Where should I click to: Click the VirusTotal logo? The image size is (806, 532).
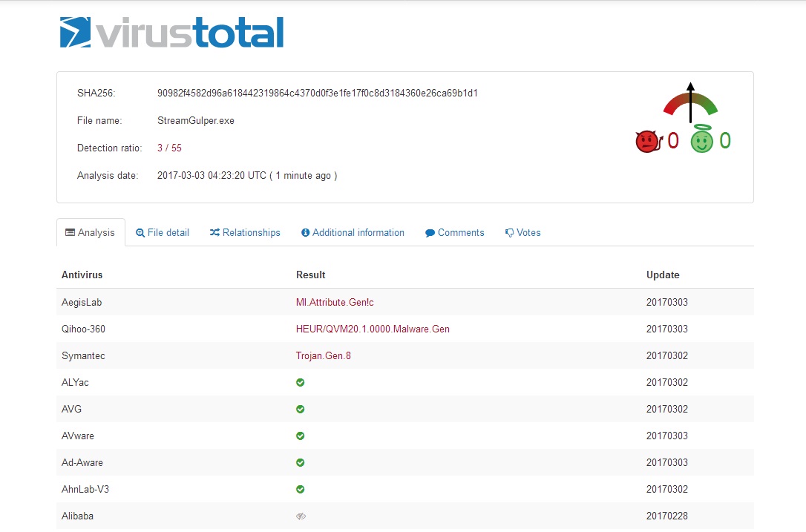[x=171, y=33]
